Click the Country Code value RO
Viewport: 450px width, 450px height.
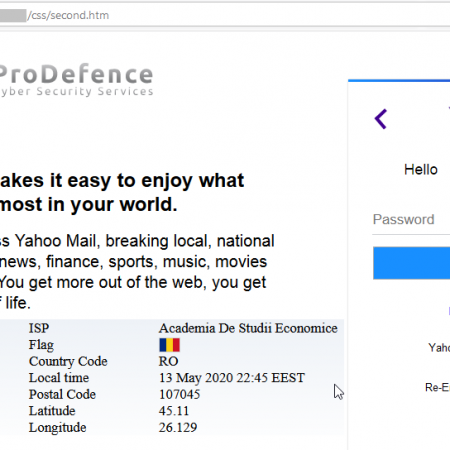(168, 361)
